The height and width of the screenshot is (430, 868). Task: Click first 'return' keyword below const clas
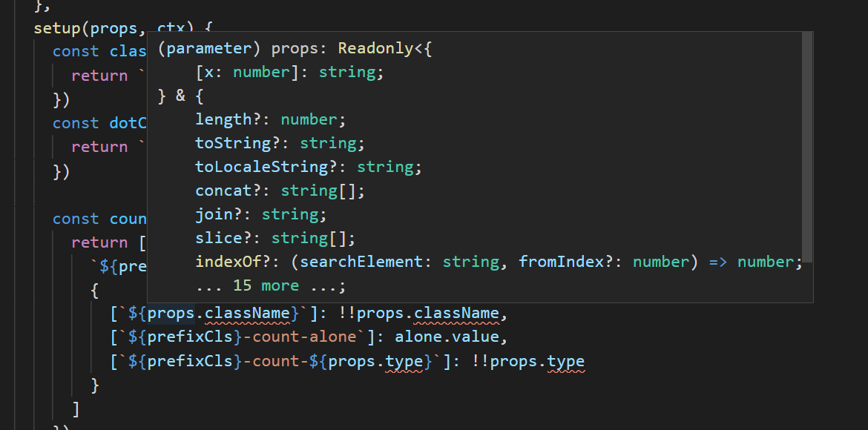(x=99, y=76)
